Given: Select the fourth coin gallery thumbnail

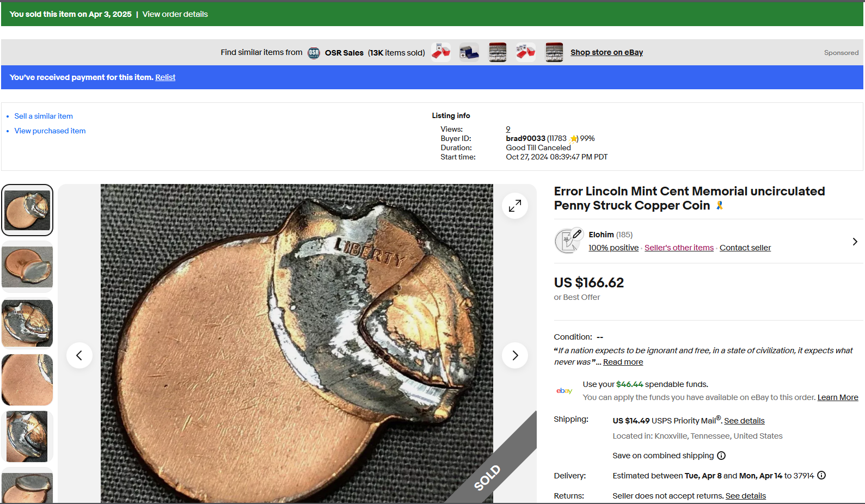Looking at the screenshot, I should point(27,380).
